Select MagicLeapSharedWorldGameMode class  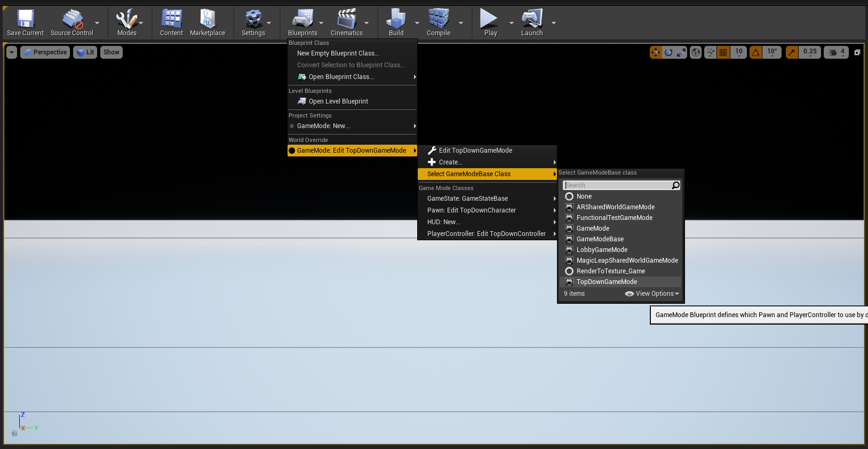(x=620, y=261)
